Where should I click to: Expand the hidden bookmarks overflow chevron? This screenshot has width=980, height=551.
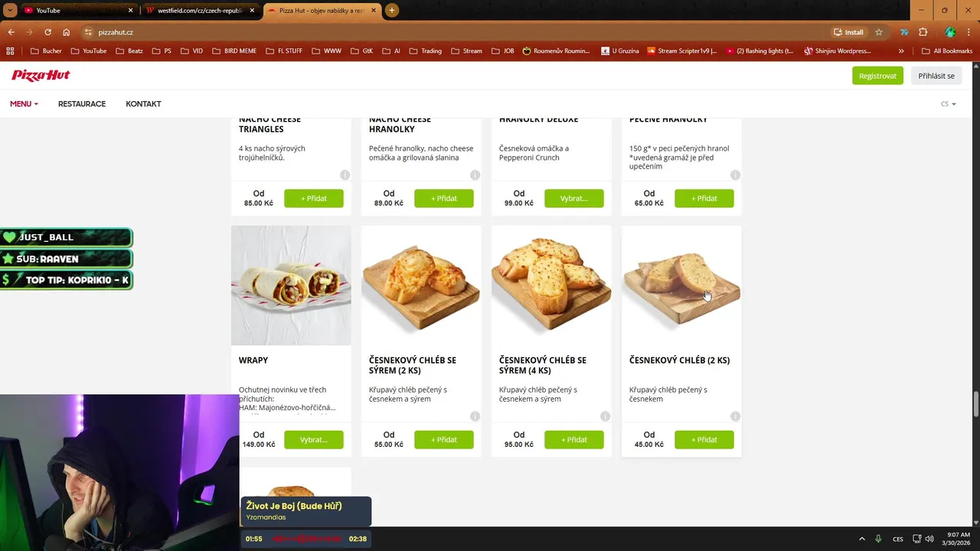point(901,51)
